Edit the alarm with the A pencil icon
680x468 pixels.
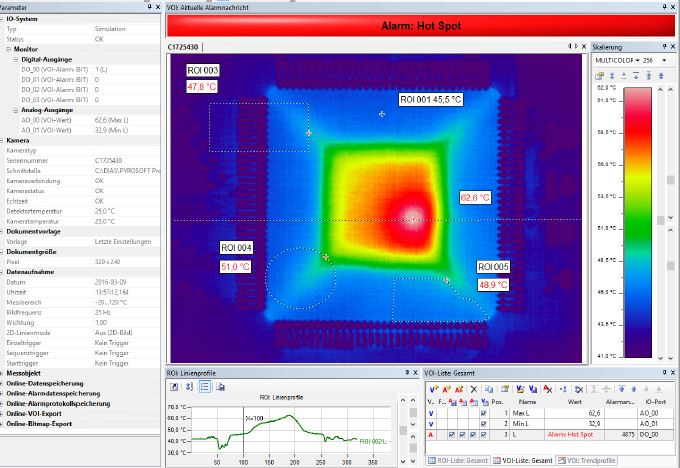tap(459, 389)
